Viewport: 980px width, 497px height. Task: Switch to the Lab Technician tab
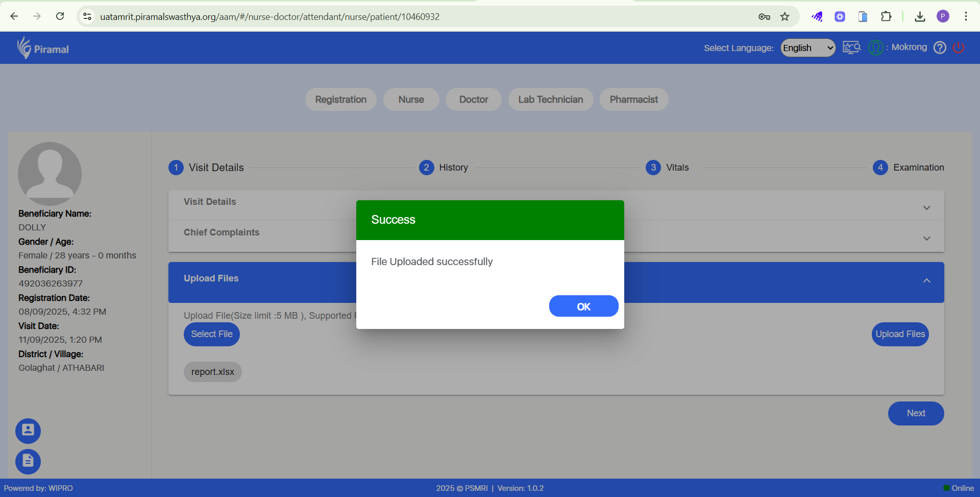(x=550, y=100)
